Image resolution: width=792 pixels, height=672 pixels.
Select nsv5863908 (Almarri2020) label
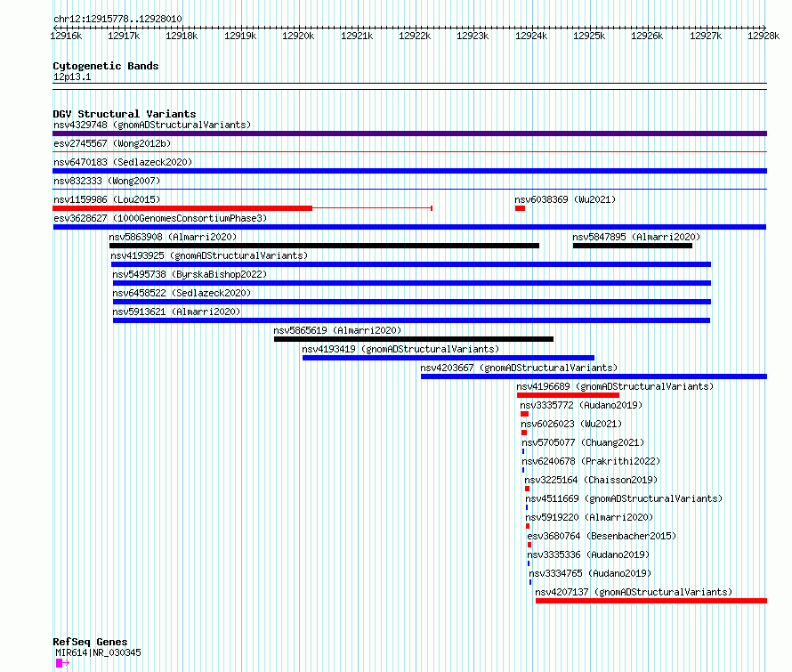[173, 237]
